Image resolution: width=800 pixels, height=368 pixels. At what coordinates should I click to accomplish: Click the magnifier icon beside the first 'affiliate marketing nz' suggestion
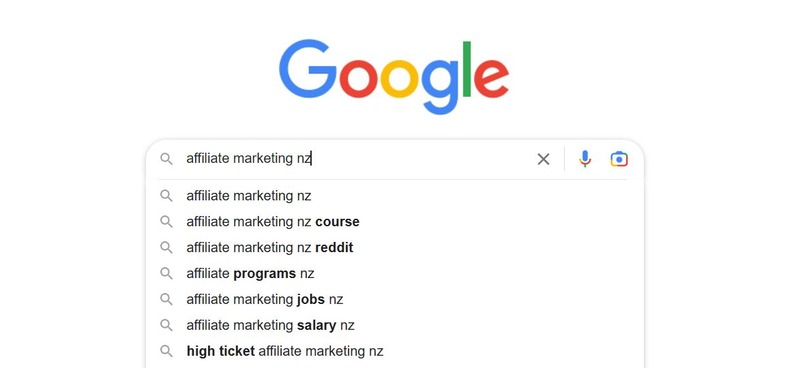[166, 195]
